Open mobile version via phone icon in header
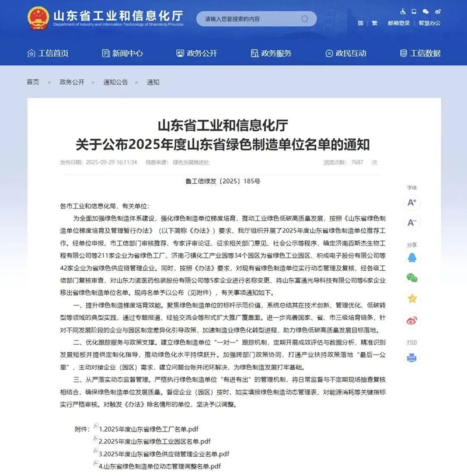 coord(414,12)
